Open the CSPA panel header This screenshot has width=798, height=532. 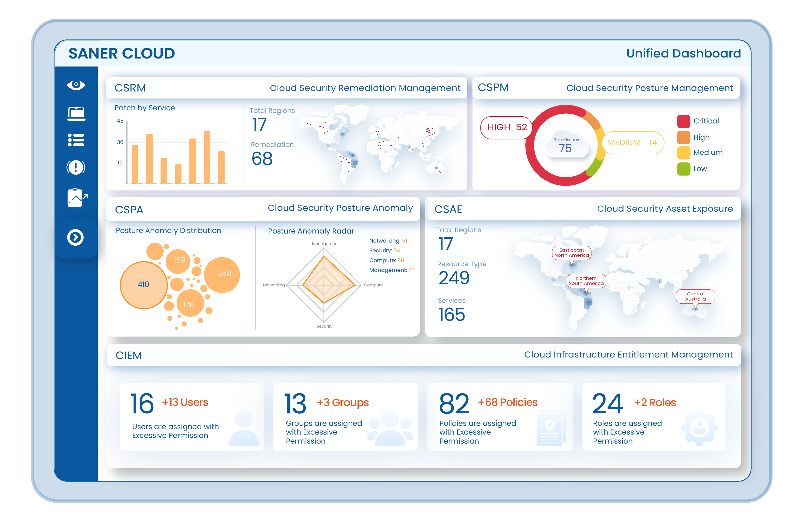(x=263, y=209)
